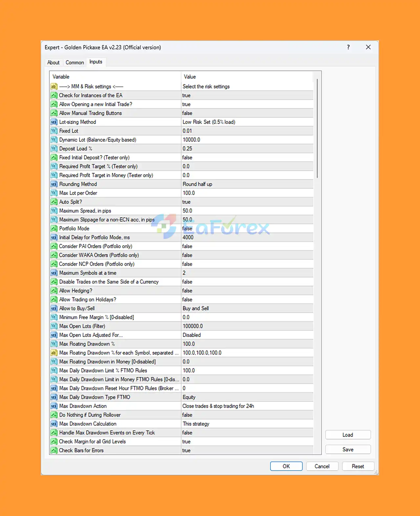This screenshot has height=516, width=420.
Task: Click the icon next to Max Lot per Order
Action: (54, 193)
